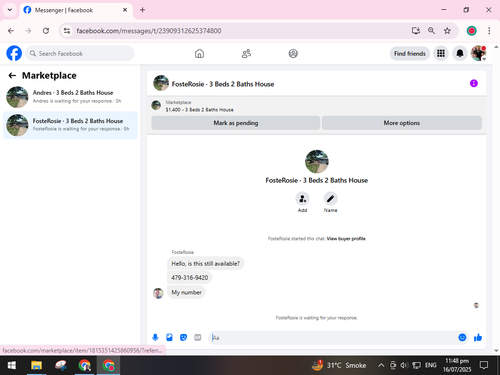Add people to the chat
Screen dimensions: 500x375
click(302, 199)
